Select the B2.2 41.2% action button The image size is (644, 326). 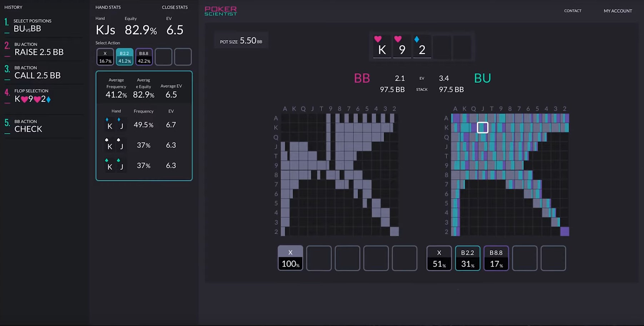pyautogui.click(x=124, y=56)
